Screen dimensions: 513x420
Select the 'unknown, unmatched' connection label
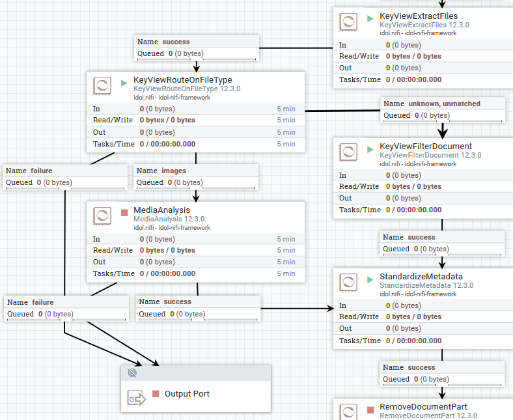click(443, 104)
